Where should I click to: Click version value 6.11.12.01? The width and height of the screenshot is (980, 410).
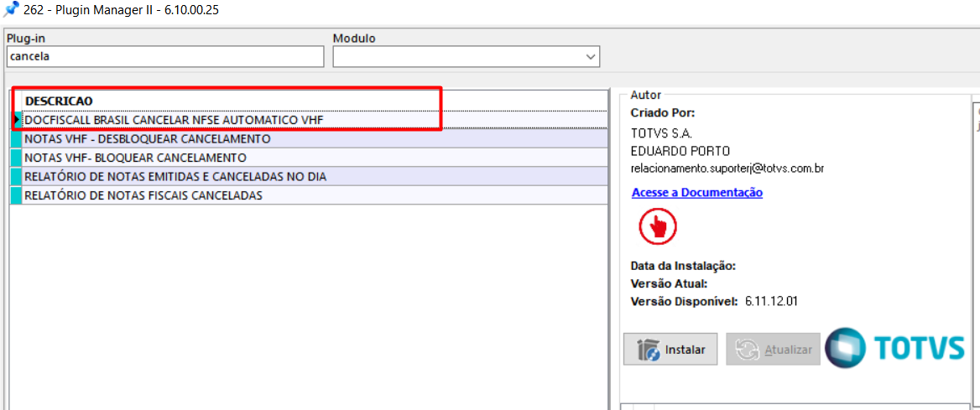click(771, 301)
